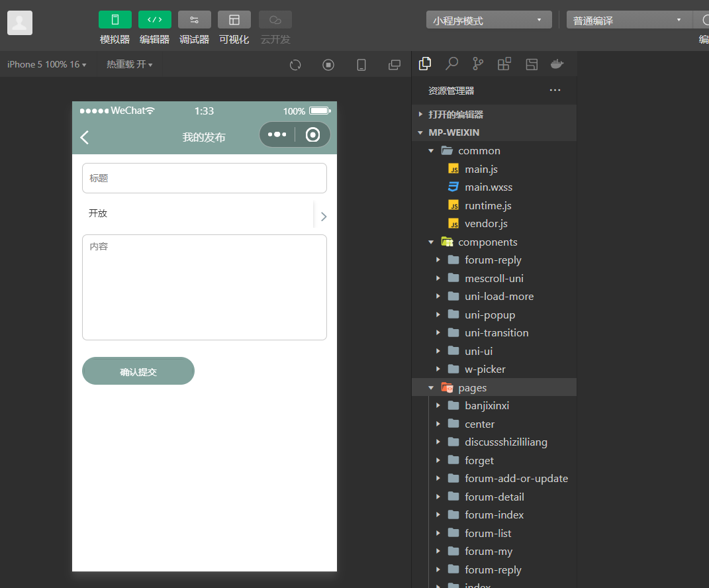Screen dimensions: 709x588
Task: Expand forum-reply folder under components
Action: coord(495,260)
